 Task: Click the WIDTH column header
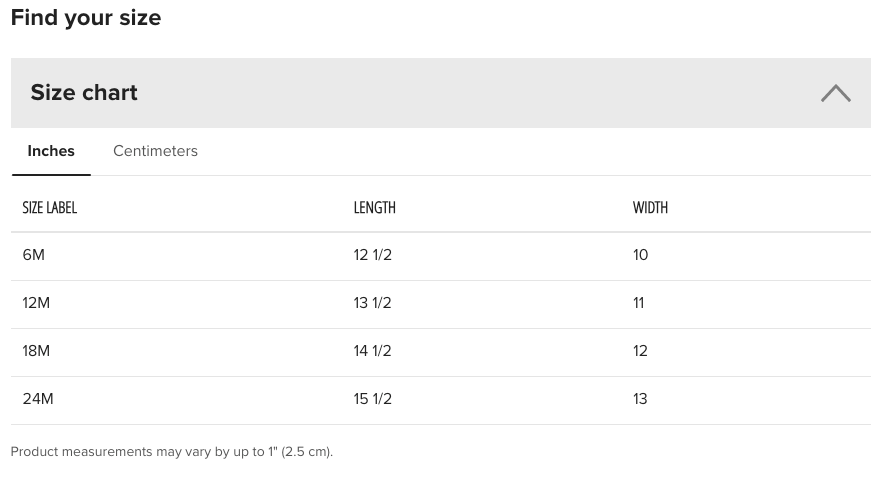650,208
